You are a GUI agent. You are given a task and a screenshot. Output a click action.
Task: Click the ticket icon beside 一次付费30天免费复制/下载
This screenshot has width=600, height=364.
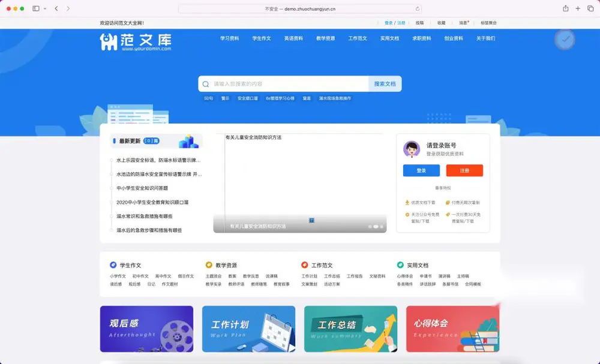pos(448,215)
